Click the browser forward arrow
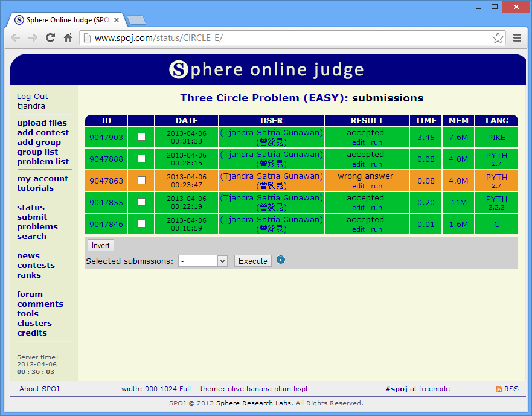Screen dimensions: 532x416 [33, 37]
